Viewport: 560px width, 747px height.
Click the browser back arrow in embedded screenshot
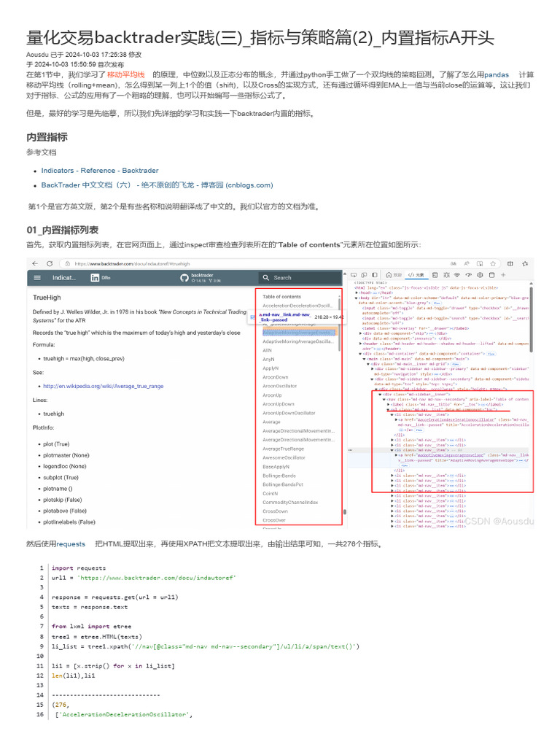[x=35, y=263]
